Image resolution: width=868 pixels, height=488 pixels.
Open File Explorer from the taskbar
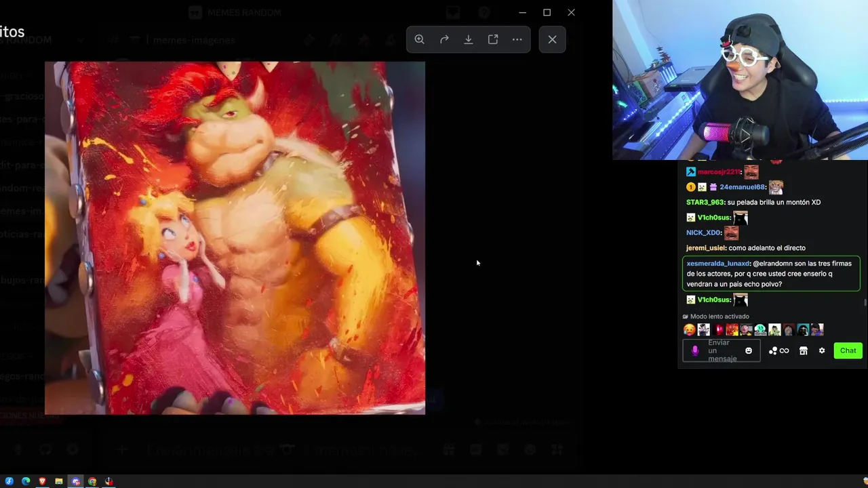click(59, 481)
